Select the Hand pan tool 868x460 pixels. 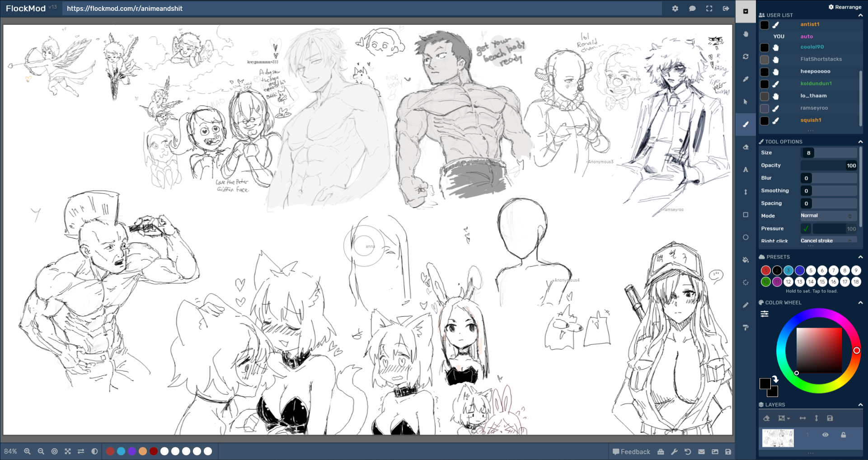point(746,34)
